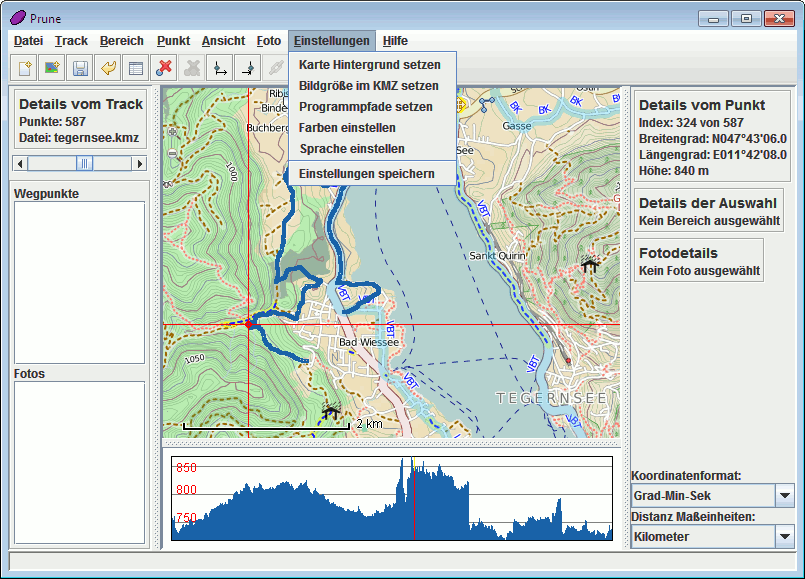
Task: Click the map zoom in button
Action: (173, 131)
